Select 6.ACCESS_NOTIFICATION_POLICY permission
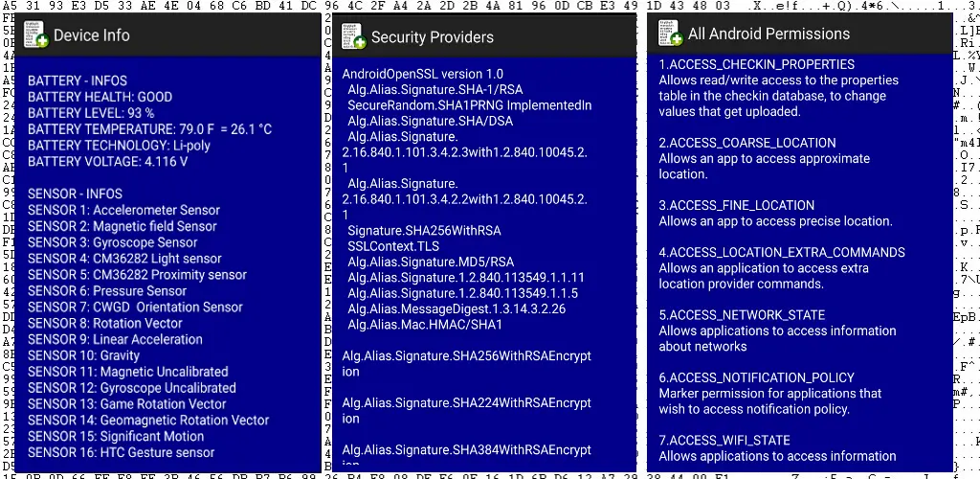Screen dimensions: 980x479 [756, 377]
